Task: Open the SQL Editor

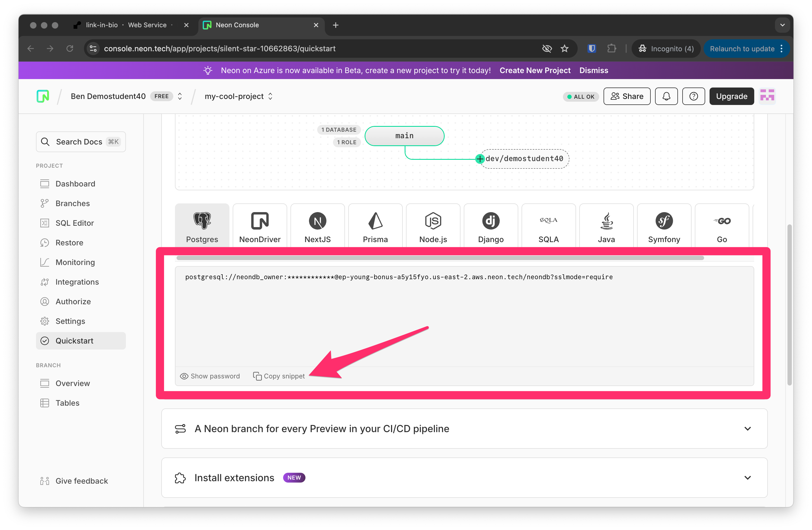Action: 81,223
